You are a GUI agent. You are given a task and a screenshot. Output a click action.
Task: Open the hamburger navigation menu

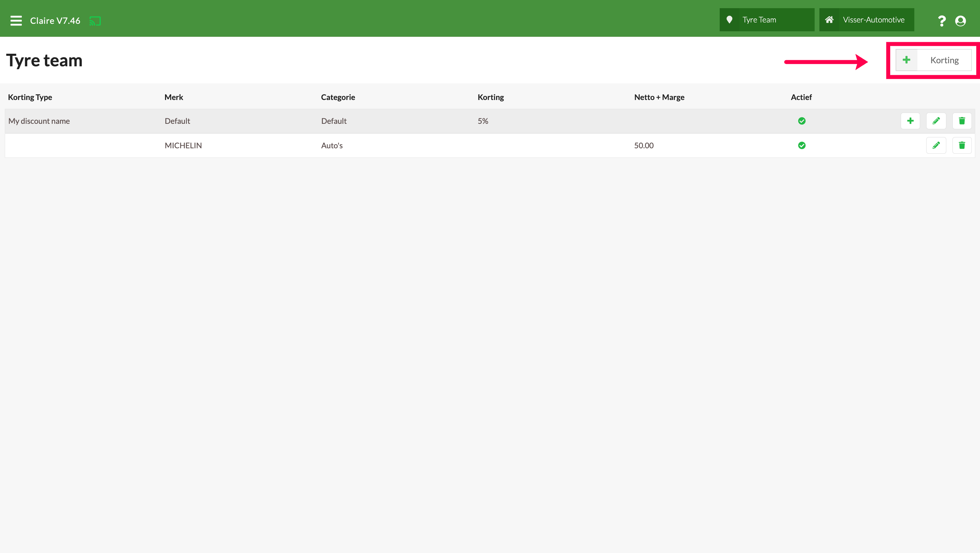(16, 20)
